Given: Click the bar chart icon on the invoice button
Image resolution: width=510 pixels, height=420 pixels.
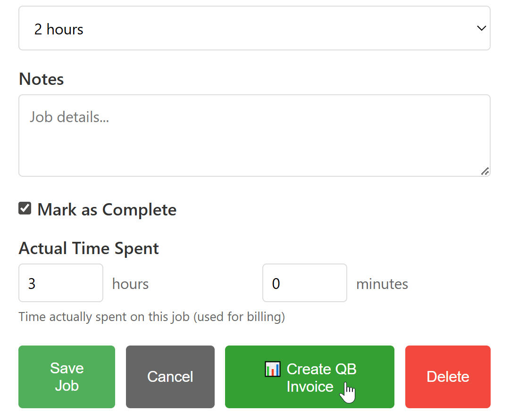Looking at the screenshot, I should pos(273,369).
